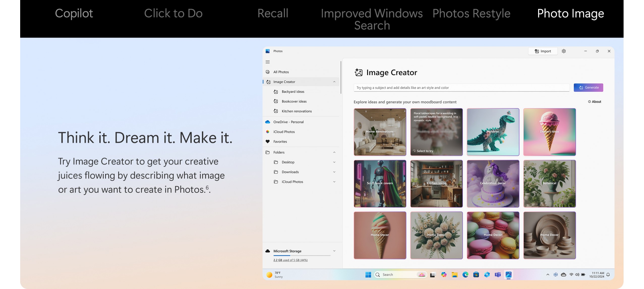
Task: Click the sidebar vertical scrollbar
Action: [x=341, y=78]
